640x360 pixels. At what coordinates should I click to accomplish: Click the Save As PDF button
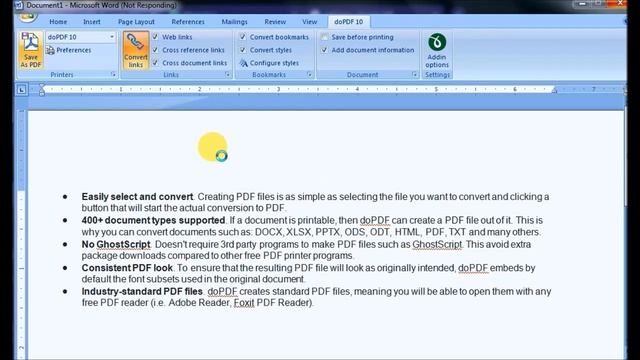click(x=31, y=50)
